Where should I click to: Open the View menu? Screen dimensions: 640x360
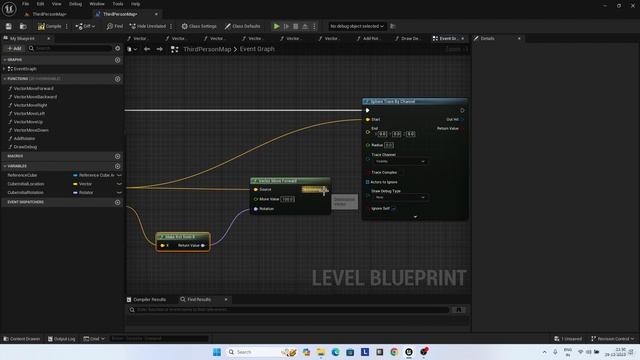coord(56,4)
